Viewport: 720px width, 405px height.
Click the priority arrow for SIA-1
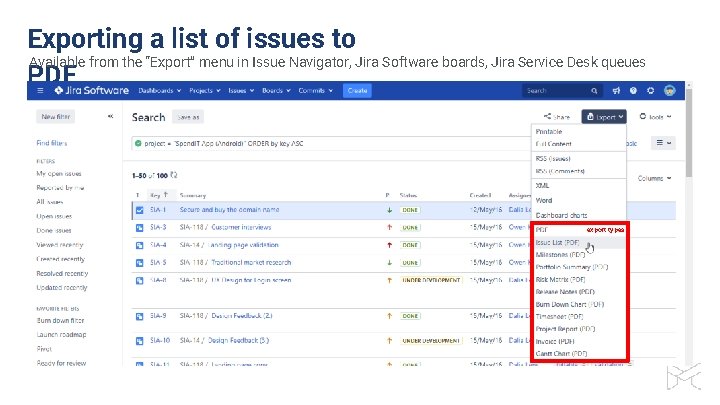click(x=389, y=210)
